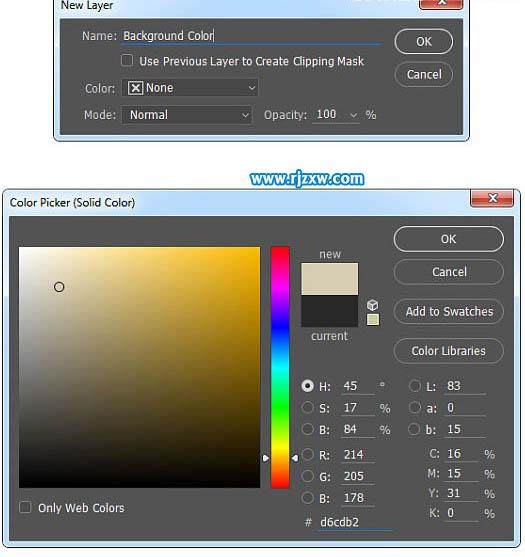Viewport: 525px width, 557px height.
Task: Click the Add to Swatches button
Action: [x=449, y=312]
